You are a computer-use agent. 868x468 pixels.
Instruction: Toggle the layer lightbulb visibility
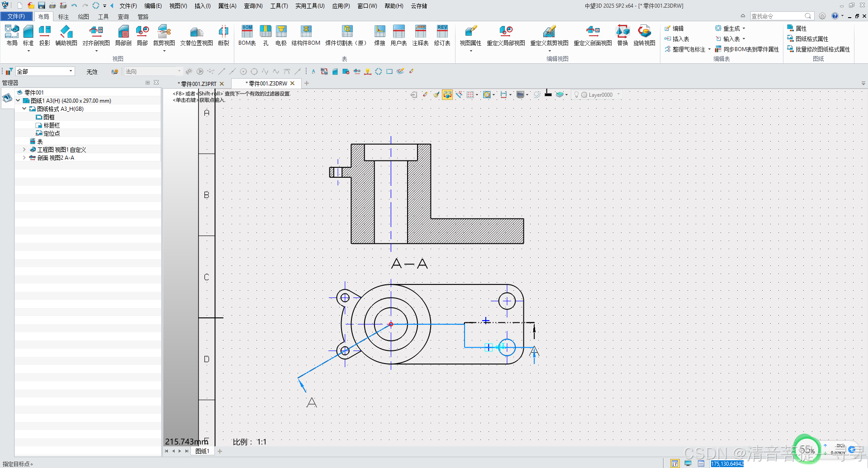point(576,95)
